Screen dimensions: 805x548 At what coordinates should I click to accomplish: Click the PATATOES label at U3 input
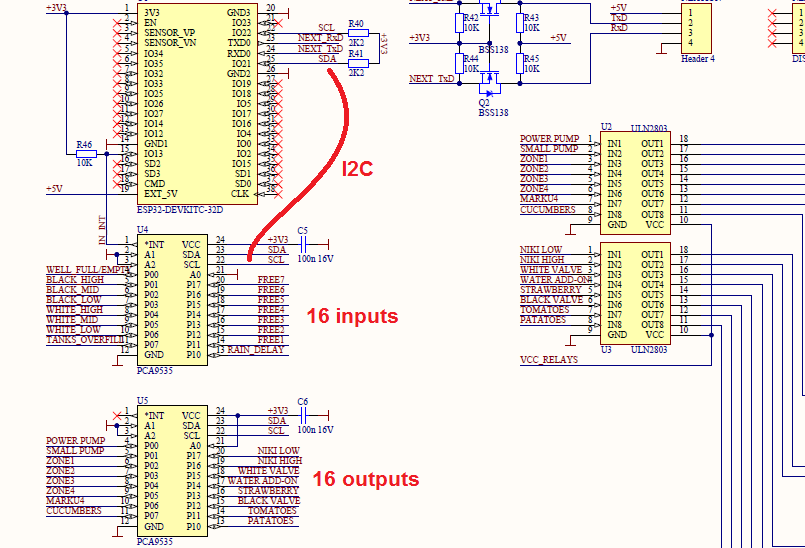543,319
